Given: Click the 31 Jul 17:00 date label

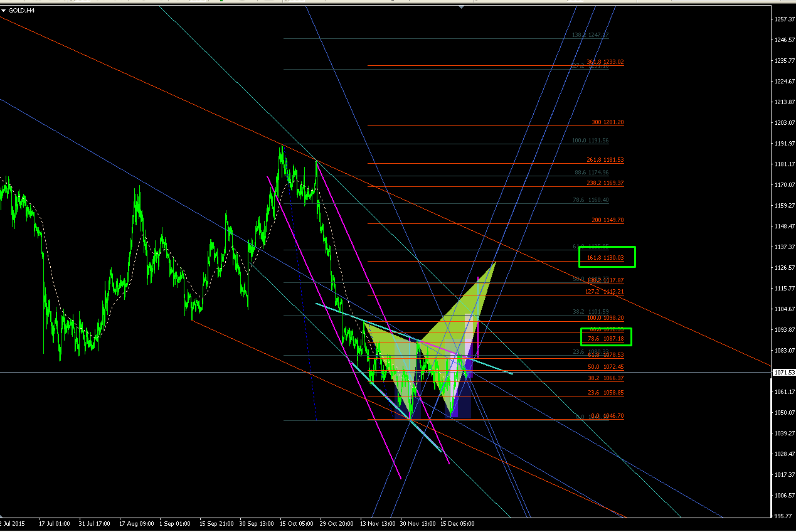Looking at the screenshot, I should 95,523.
